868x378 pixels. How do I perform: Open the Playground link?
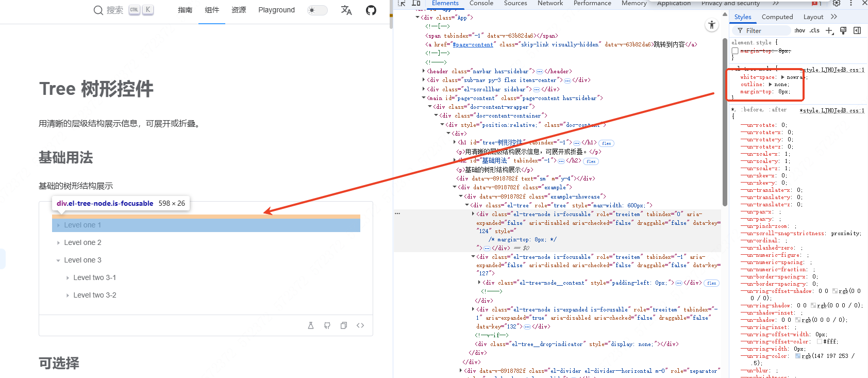(276, 10)
